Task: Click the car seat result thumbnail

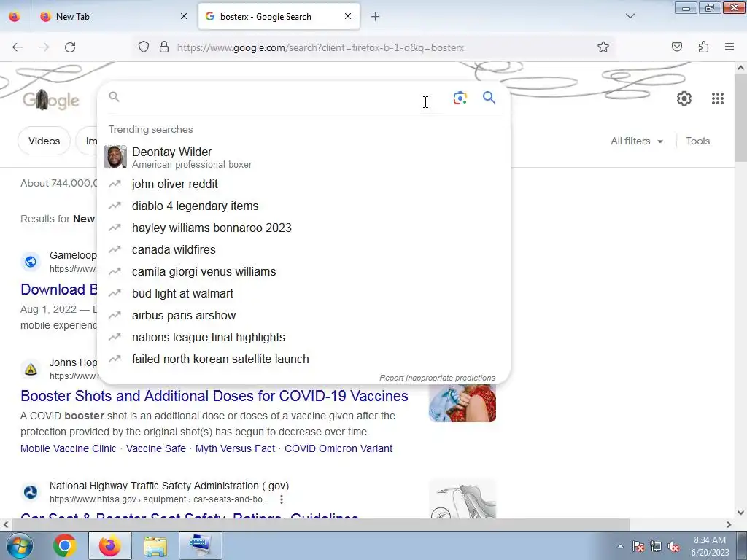Action: pyautogui.click(x=462, y=499)
